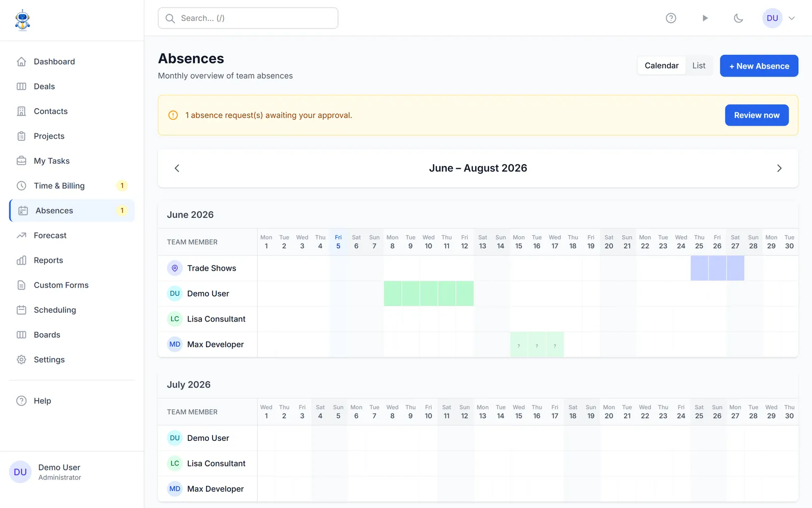
Task: Toggle dark mode with the moon icon
Action: tap(738, 18)
